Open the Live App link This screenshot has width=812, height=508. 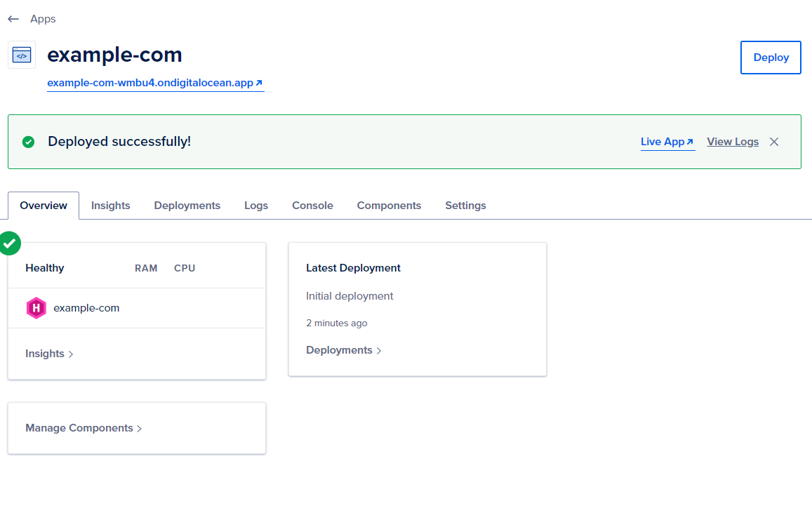click(x=667, y=142)
